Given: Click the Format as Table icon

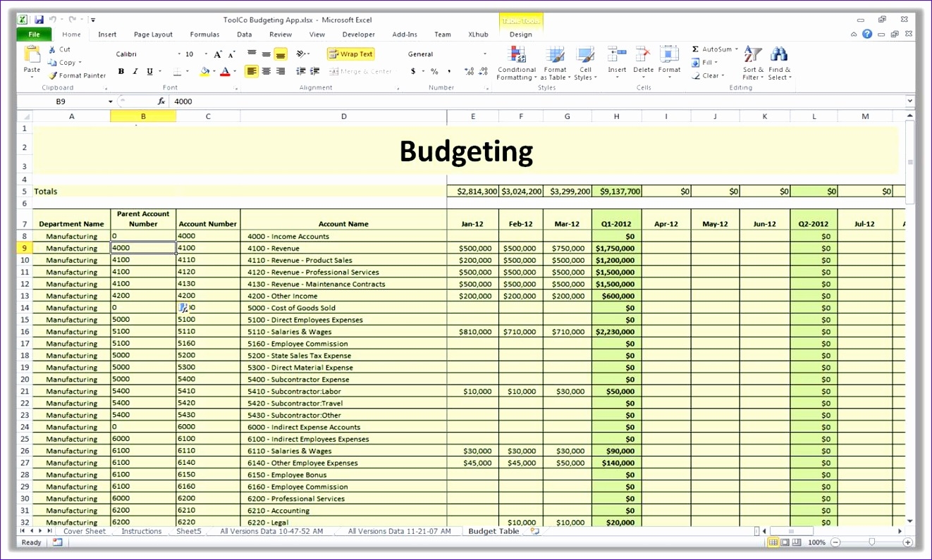Looking at the screenshot, I should 555,62.
